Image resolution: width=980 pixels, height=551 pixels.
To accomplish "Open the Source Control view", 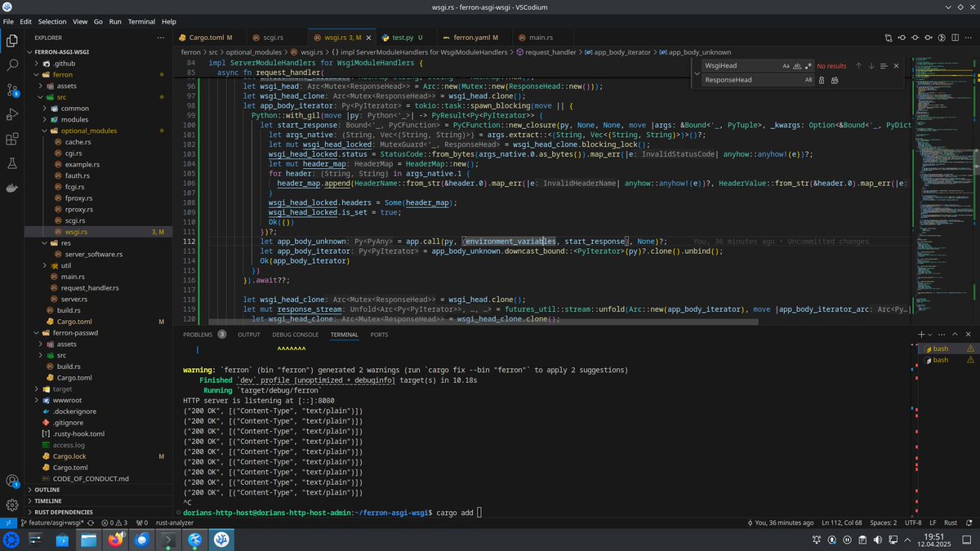I will tap(12, 89).
